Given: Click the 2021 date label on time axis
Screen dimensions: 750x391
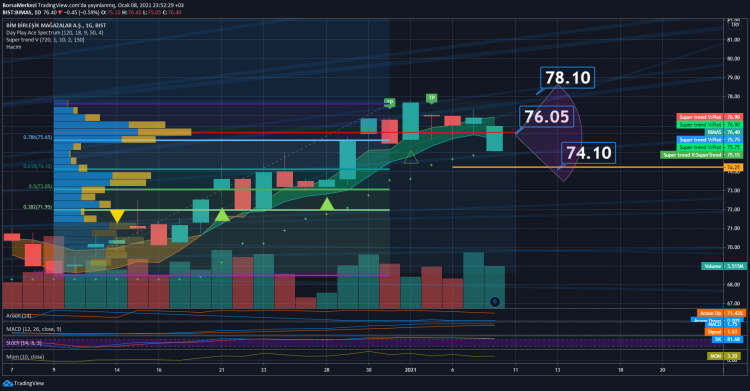Looking at the screenshot, I should point(410,370).
